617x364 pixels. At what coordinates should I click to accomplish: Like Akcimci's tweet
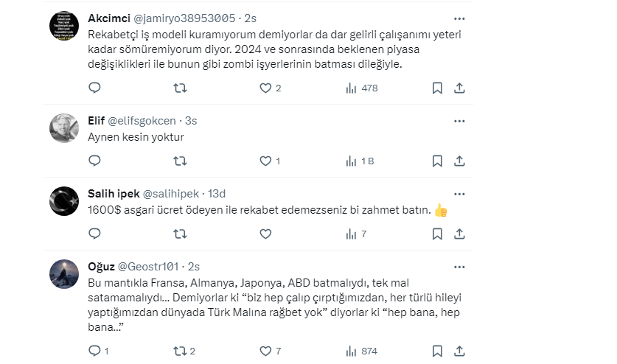point(265,88)
